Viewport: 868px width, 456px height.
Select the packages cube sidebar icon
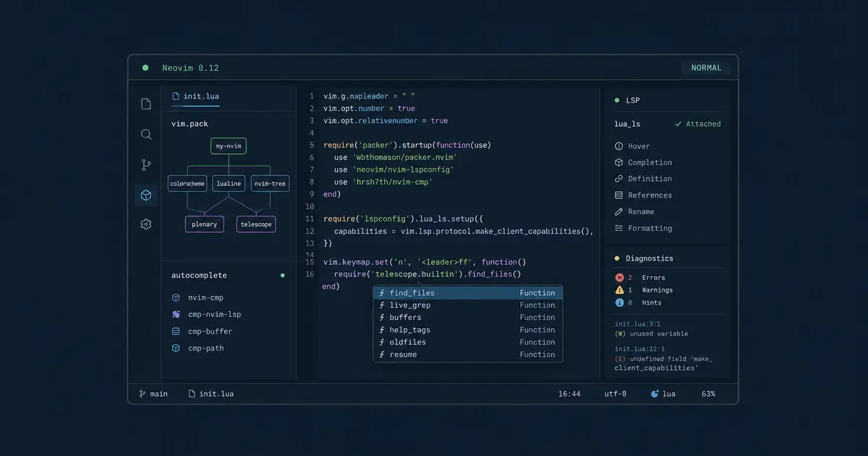click(x=146, y=195)
